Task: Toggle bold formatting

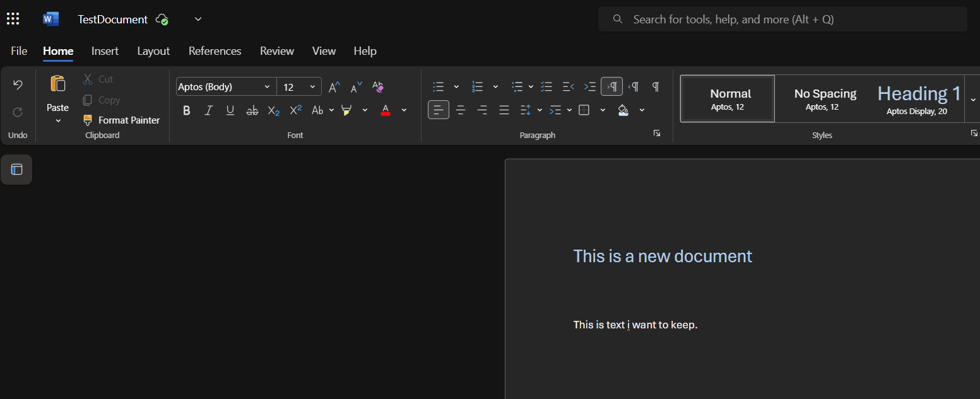Action: 187,110
